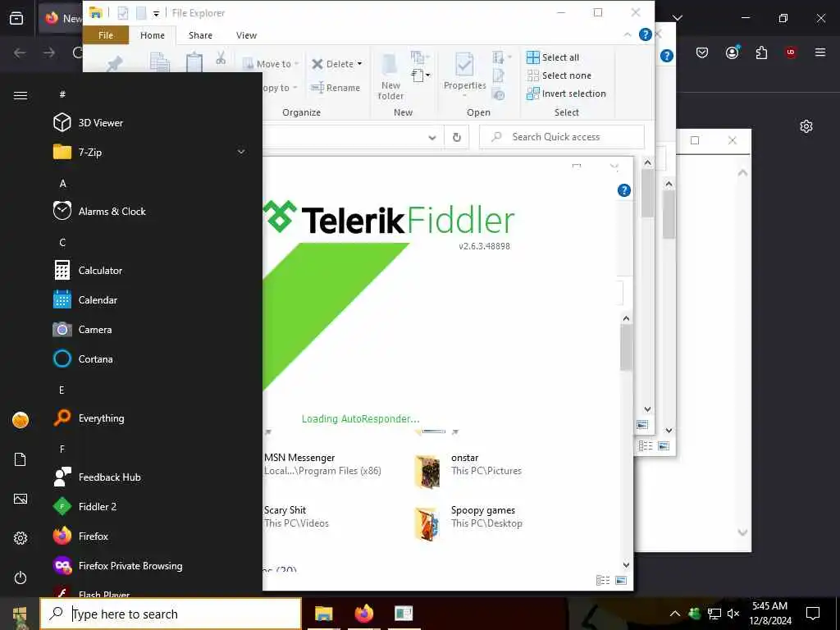Viewport: 840px width, 630px height.
Task: Open the Spoopy games folder
Action: (x=468, y=523)
